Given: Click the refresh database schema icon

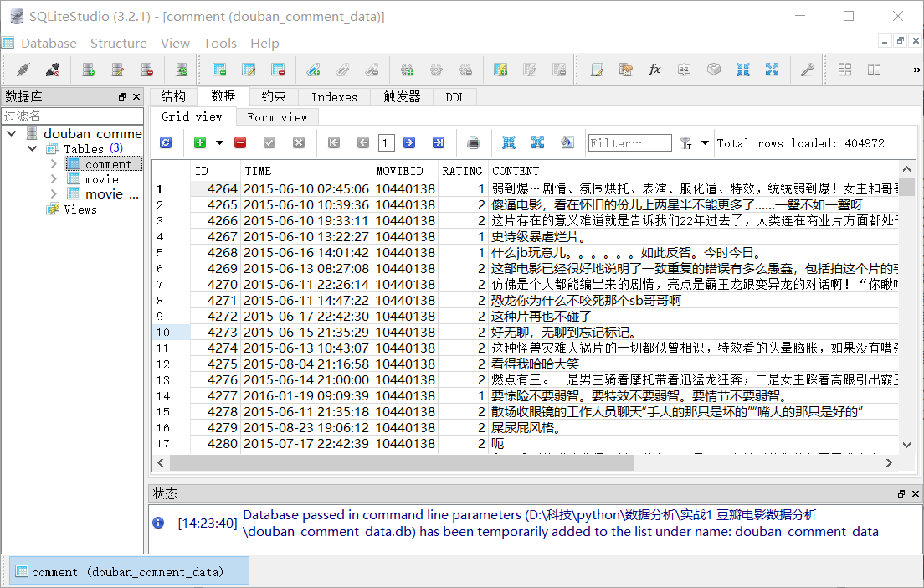Looking at the screenshot, I should (182, 70).
